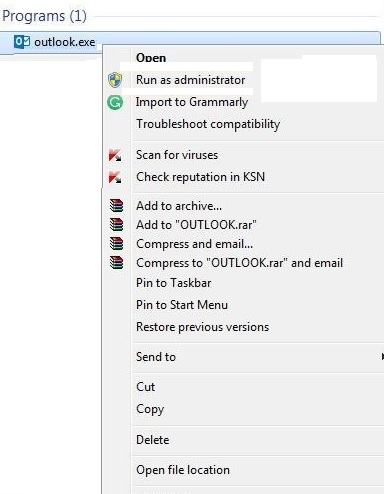The width and height of the screenshot is (384, 494).
Task: Click the green Grammarly icon
Action: 115,102
